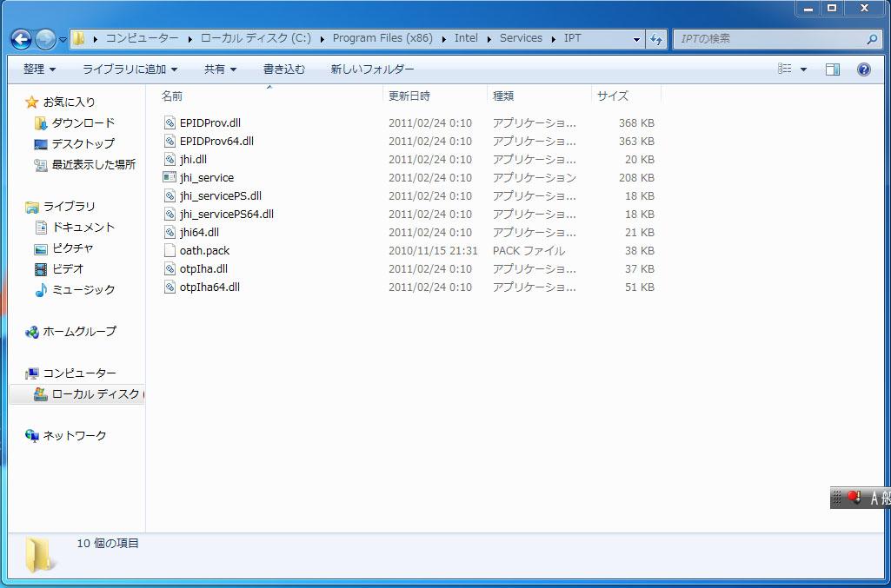
Task: Open the address bar history dropdown
Action: click(x=636, y=39)
